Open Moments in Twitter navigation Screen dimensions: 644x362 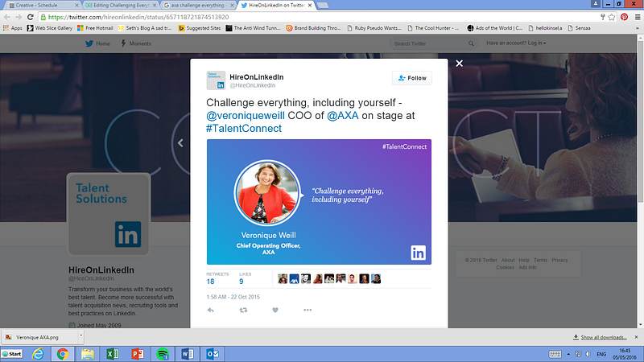(x=136, y=43)
